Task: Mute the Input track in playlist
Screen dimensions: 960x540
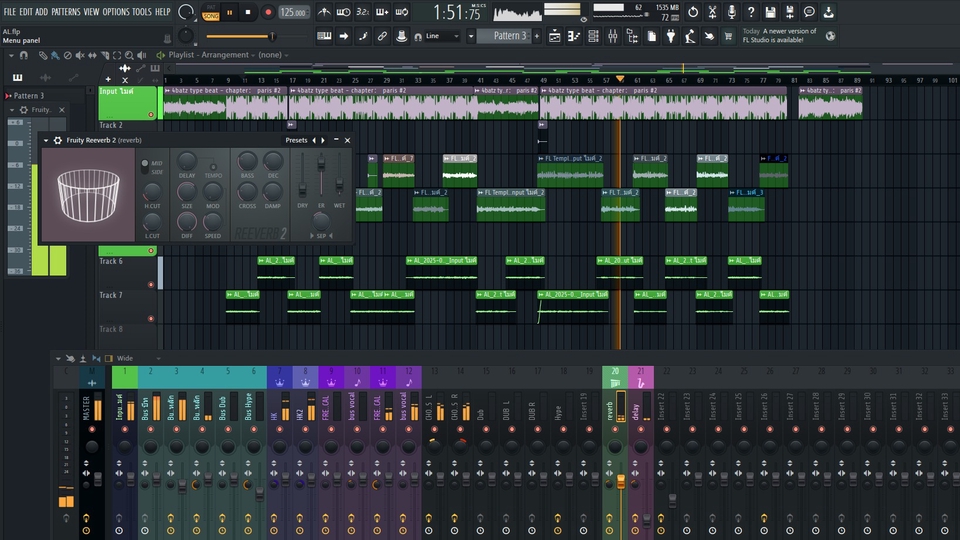Action: 151,114
